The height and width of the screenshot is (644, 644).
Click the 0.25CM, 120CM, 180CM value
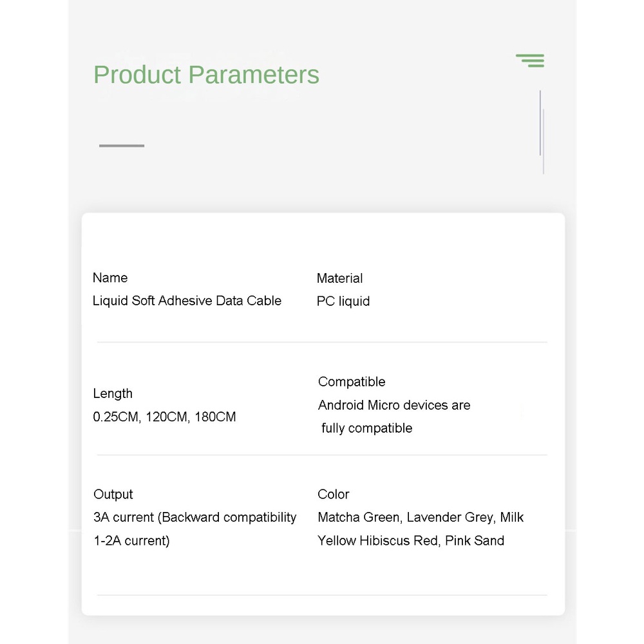coord(164,417)
